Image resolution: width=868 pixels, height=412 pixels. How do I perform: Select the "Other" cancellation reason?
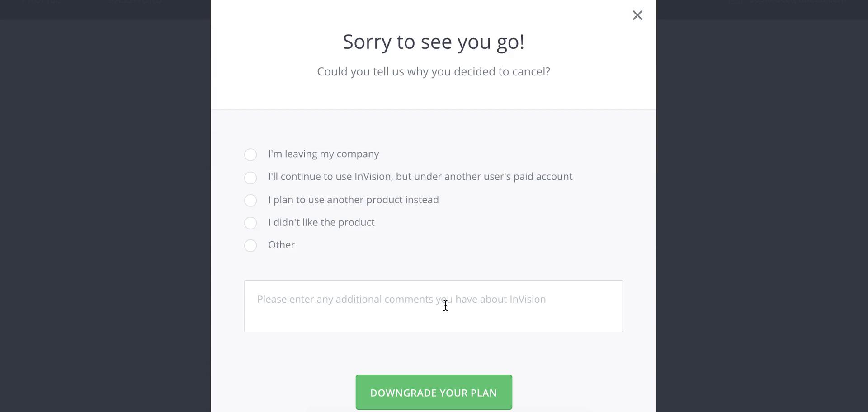pos(250,245)
